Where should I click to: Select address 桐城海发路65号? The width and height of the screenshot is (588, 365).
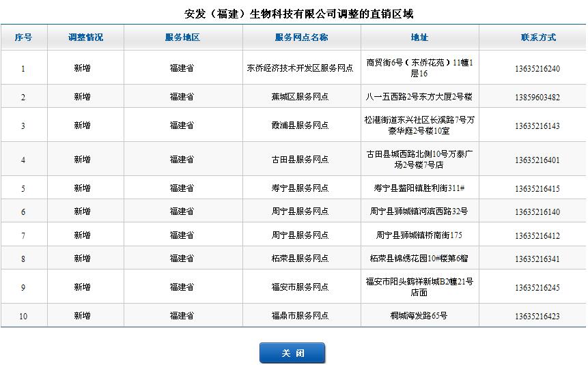pos(419,315)
